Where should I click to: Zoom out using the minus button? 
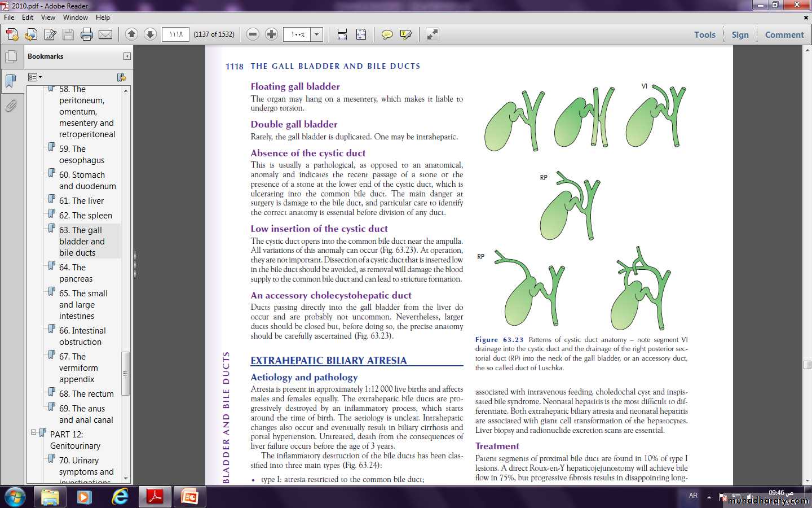pyautogui.click(x=253, y=34)
